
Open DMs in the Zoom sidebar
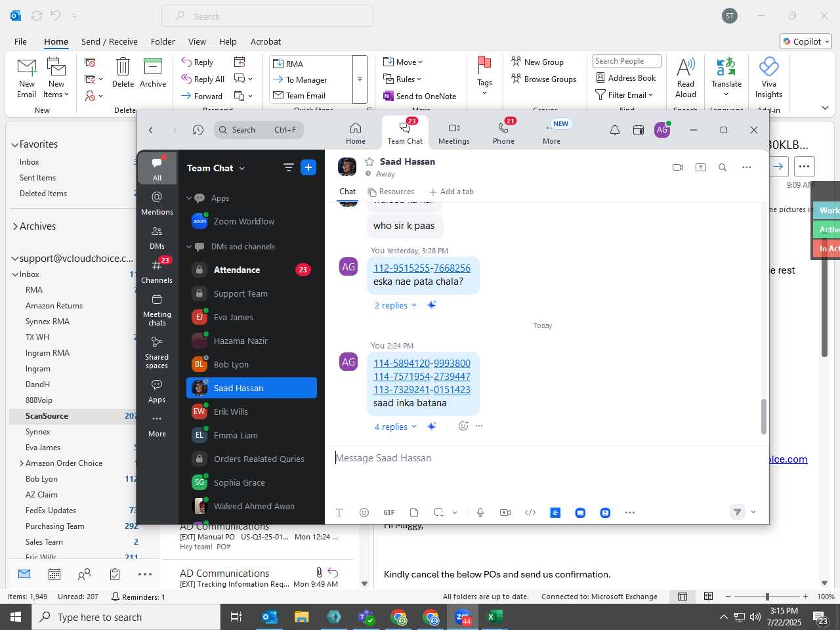pos(157,237)
